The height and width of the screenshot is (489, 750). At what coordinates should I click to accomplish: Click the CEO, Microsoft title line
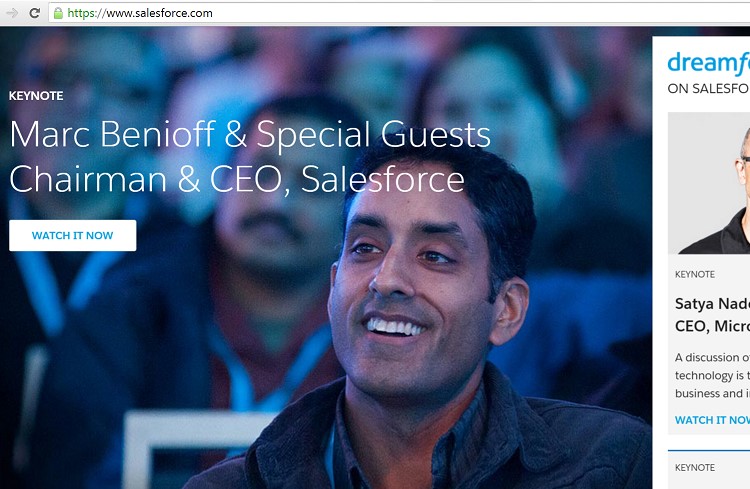712,326
